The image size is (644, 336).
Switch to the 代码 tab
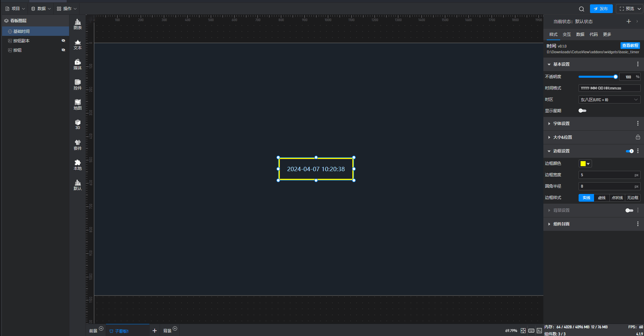pyautogui.click(x=593, y=35)
